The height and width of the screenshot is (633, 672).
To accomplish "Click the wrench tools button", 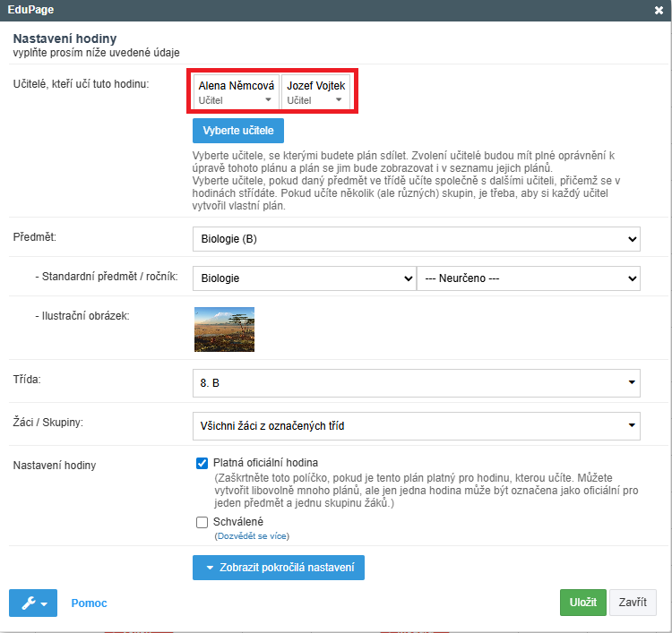I will coord(33,603).
